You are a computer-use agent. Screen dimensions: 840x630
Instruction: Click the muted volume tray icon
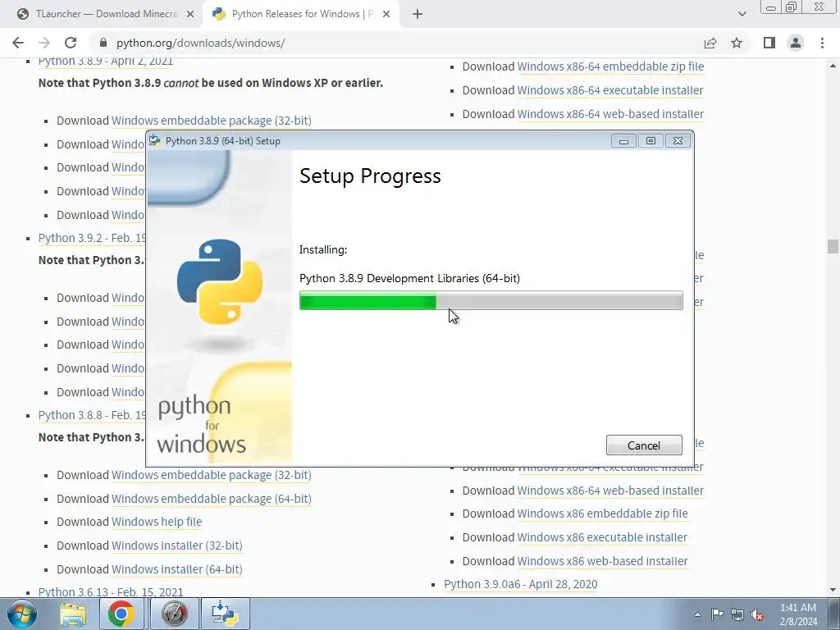pos(757,614)
